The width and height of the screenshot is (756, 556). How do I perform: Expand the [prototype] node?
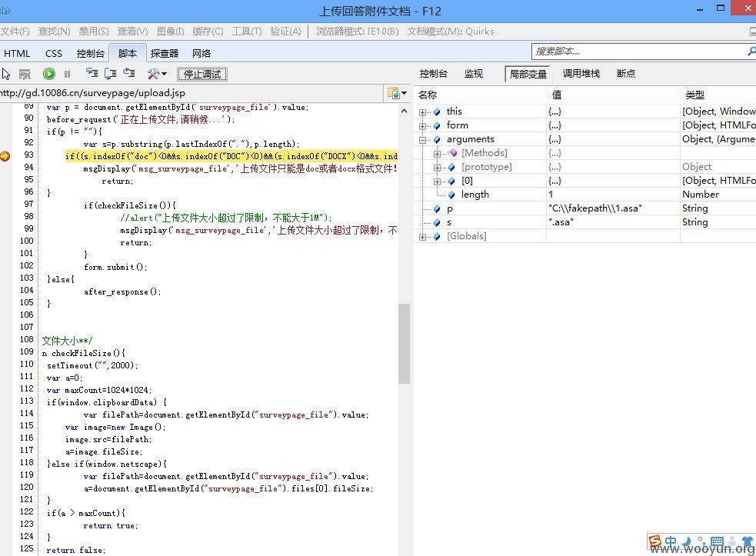[437, 168]
